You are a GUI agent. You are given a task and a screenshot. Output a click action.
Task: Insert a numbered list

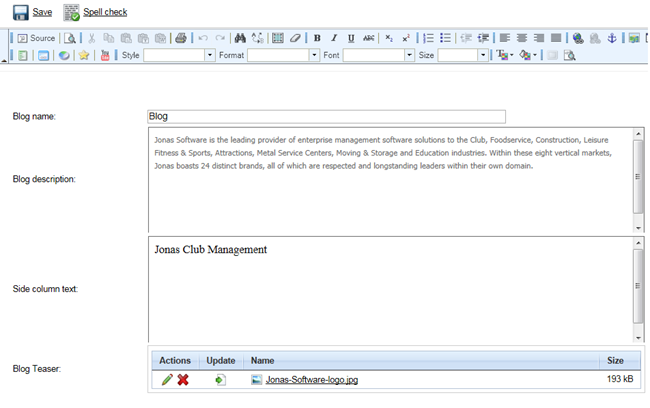428,38
